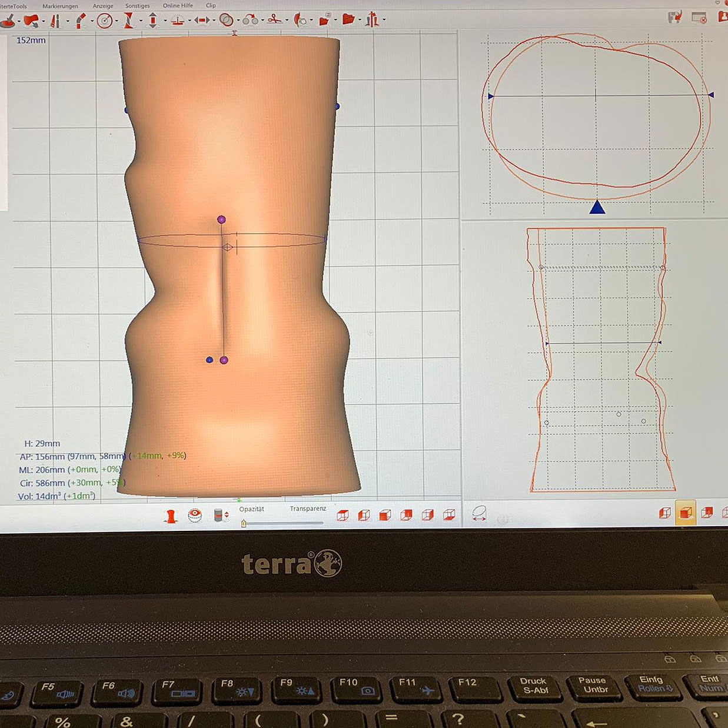This screenshot has height=728, width=728.
Task: Click the Cir: 586mm measurement text
Action: pos(72,483)
